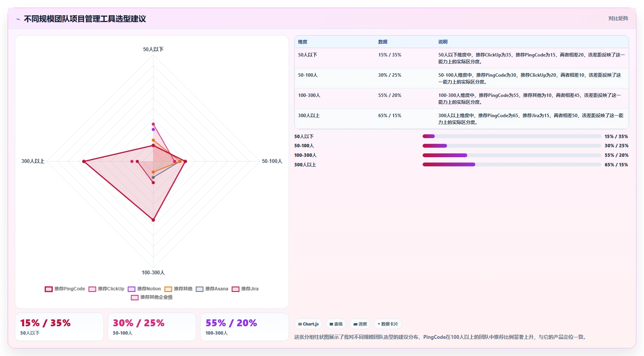Screen dimensions: 644x356
Task: Click the 50人以下 radar axis label
Action: (x=153, y=49)
